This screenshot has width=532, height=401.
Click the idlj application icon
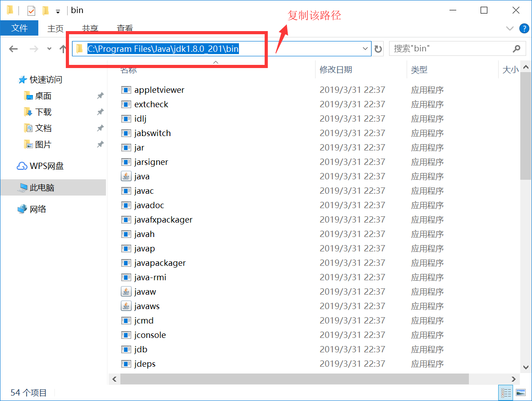(x=126, y=118)
